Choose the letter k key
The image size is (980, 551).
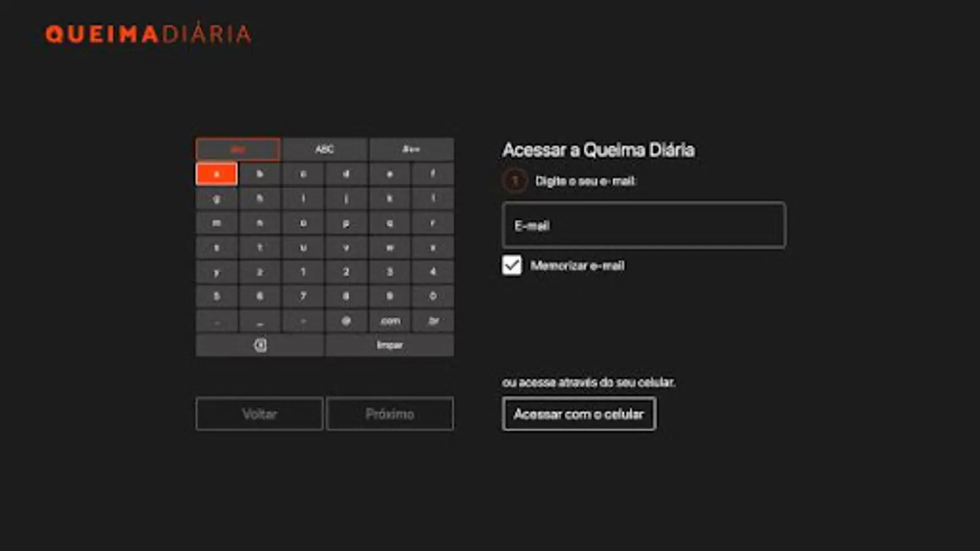coord(390,198)
